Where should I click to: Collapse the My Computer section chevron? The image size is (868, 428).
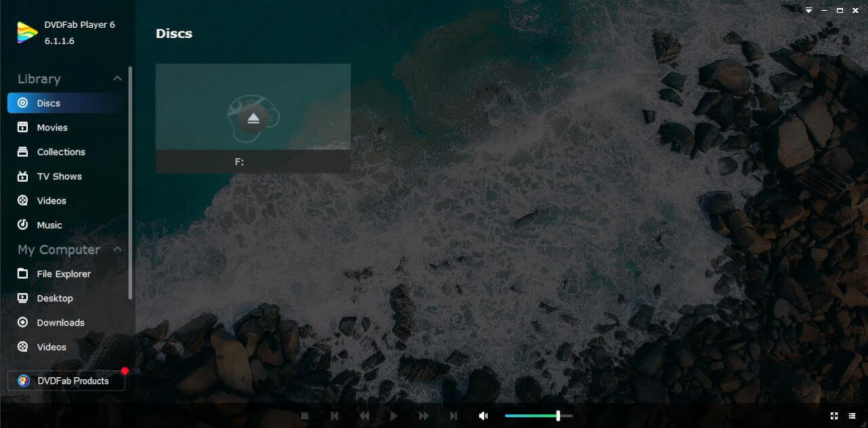coord(117,250)
